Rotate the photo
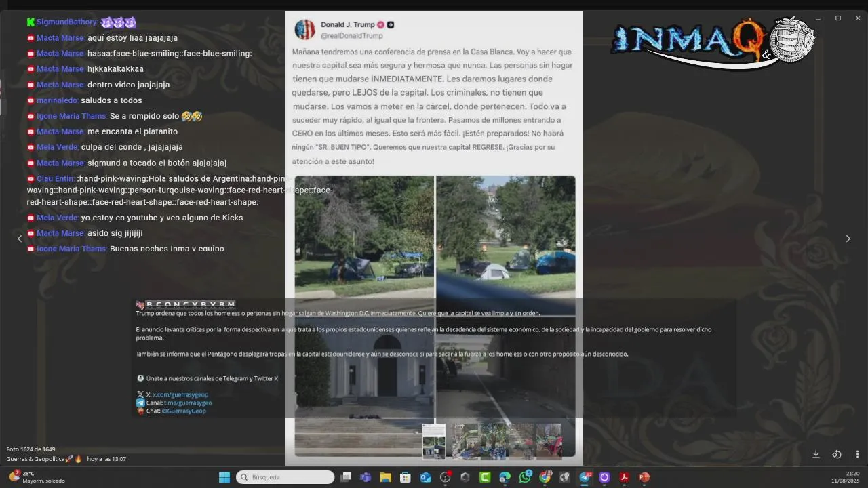Screen dimensions: 868x488 pyautogui.click(x=837, y=454)
